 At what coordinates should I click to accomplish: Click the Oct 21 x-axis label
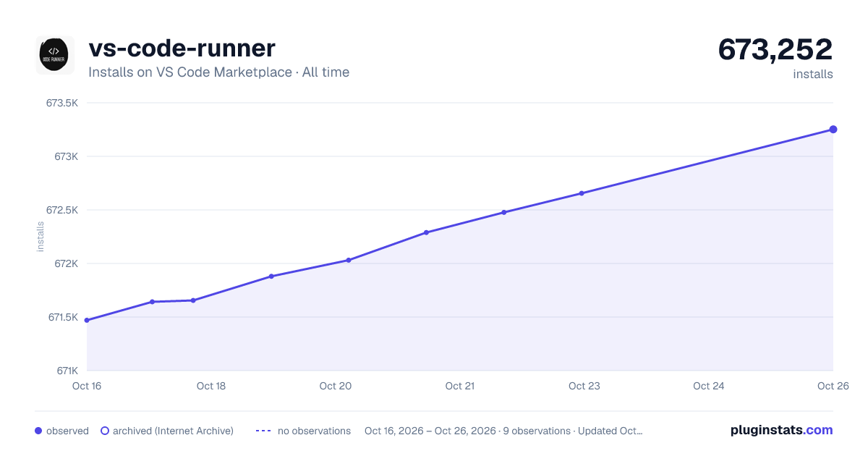coord(460,386)
